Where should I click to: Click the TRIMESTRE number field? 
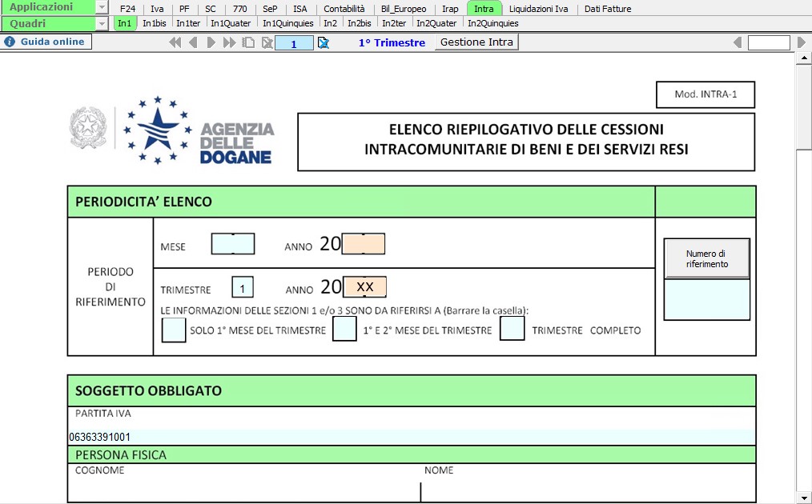[x=243, y=287]
